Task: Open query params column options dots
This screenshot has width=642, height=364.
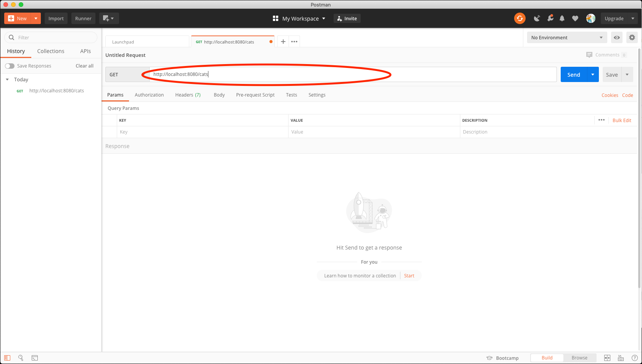Action: pyautogui.click(x=602, y=120)
